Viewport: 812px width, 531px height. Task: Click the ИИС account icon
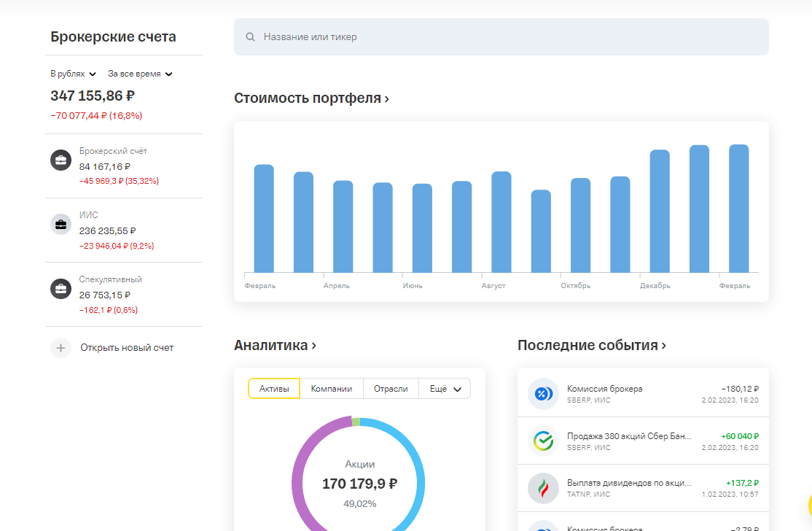[x=60, y=224]
